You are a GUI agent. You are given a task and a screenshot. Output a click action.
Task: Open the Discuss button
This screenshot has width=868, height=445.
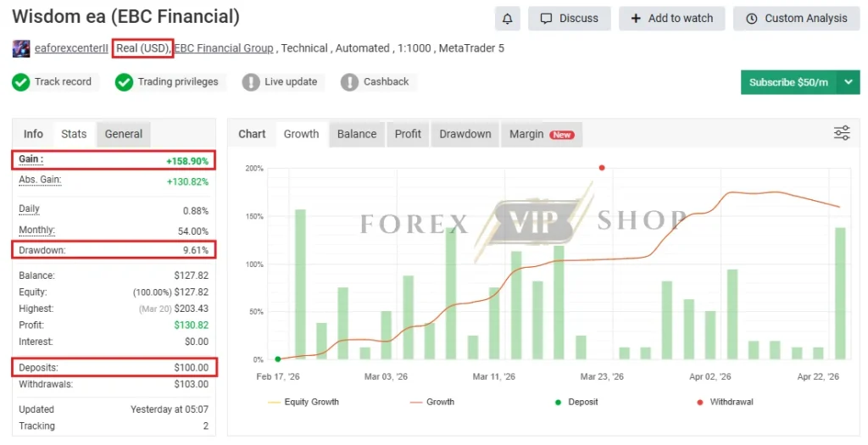click(x=569, y=19)
